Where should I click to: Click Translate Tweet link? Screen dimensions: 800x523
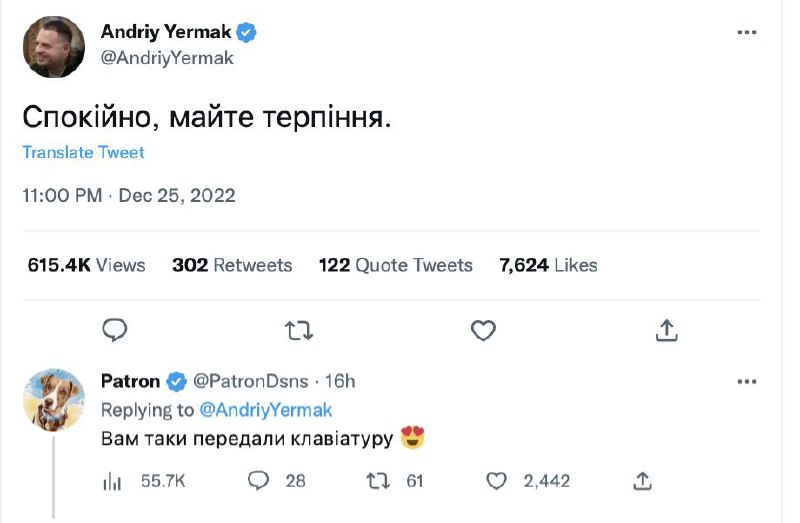[83, 152]
